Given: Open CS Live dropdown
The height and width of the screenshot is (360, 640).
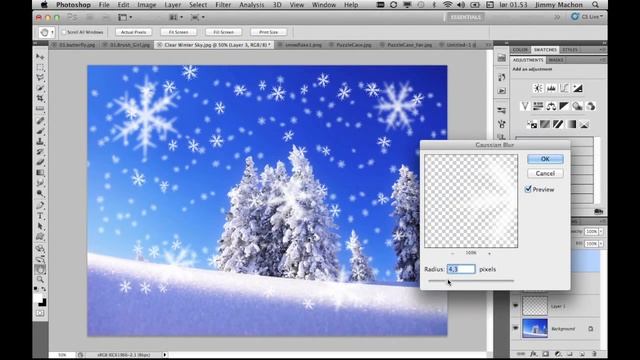Looking at the screenshot, I should (587, 17).
